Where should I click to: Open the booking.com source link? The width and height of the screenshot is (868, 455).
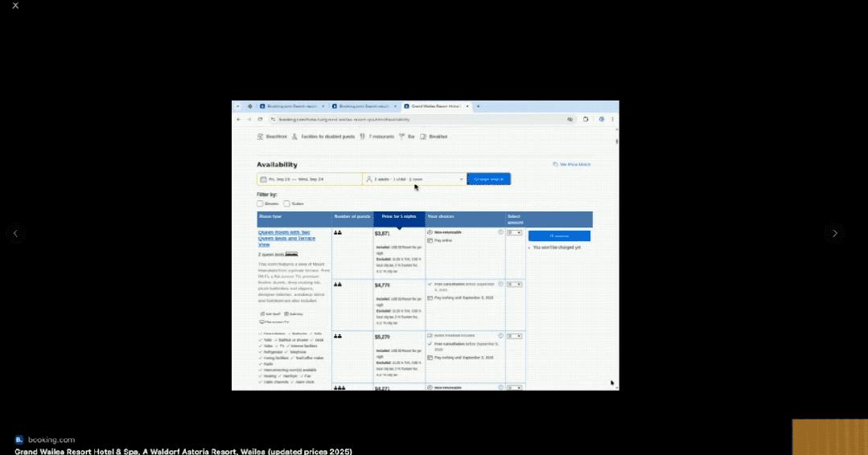point(51,440)
